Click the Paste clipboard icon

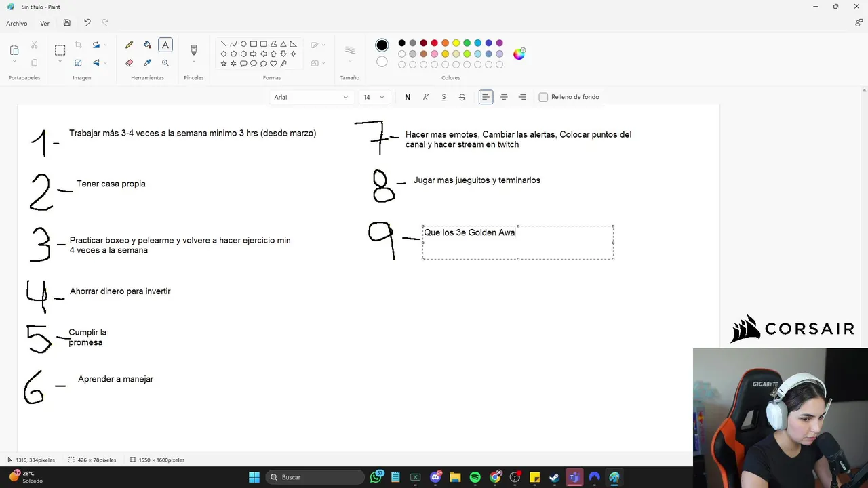tap(14, 50)
